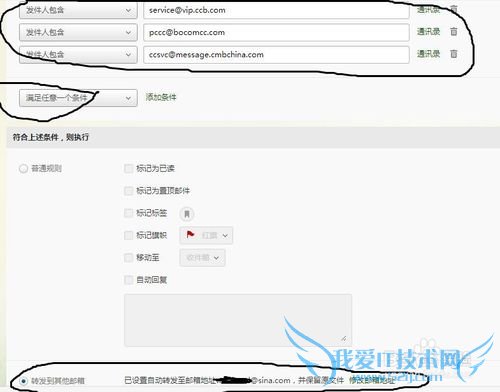Open 通讯录 for the pccc@bocomcc.com row
Screen dimensions: 500x392
tap(428, 32)
